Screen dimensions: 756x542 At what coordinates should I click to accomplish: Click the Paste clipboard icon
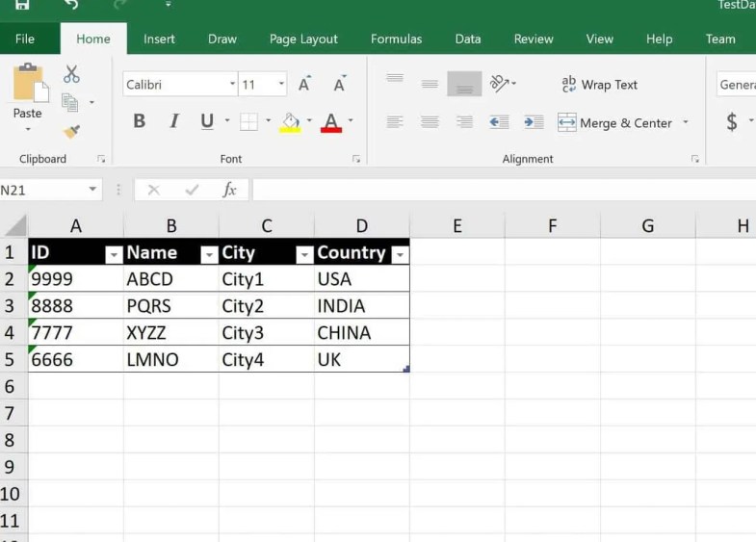31,83
